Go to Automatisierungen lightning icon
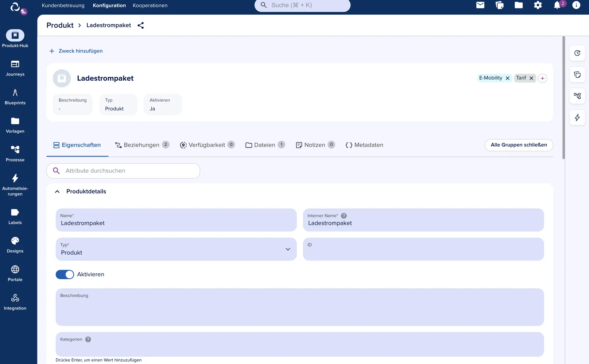Image resolution: width=589 pixels, height=364 pixels. click(x=15, y=178)
